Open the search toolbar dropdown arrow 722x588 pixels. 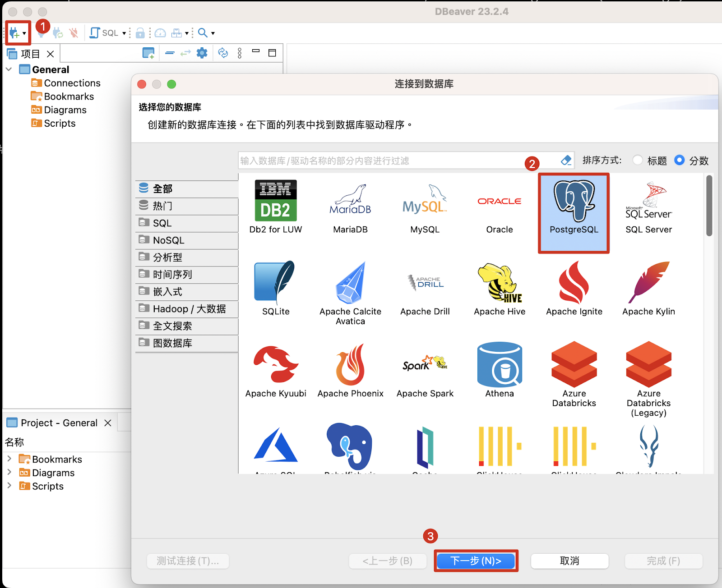tap(213, 33)
